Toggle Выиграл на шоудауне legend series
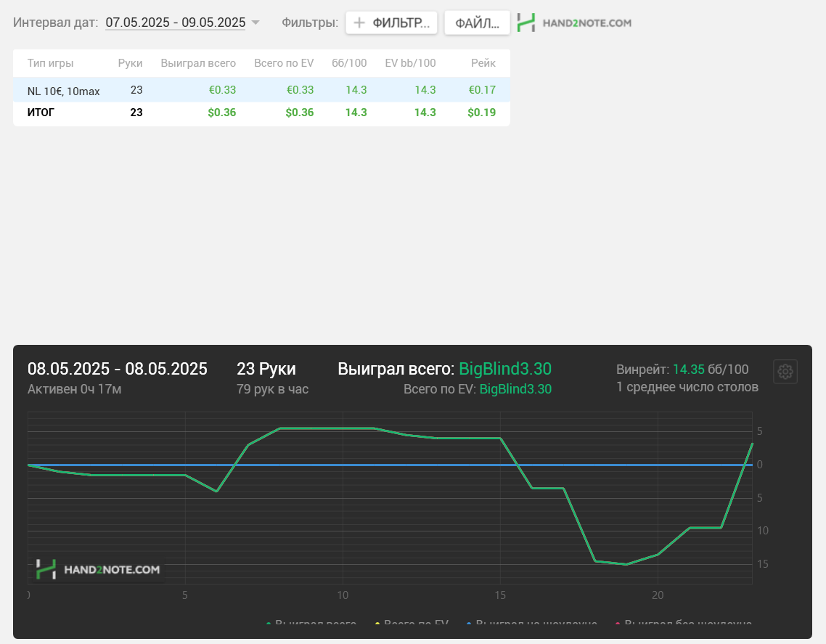 click(532, 624)
